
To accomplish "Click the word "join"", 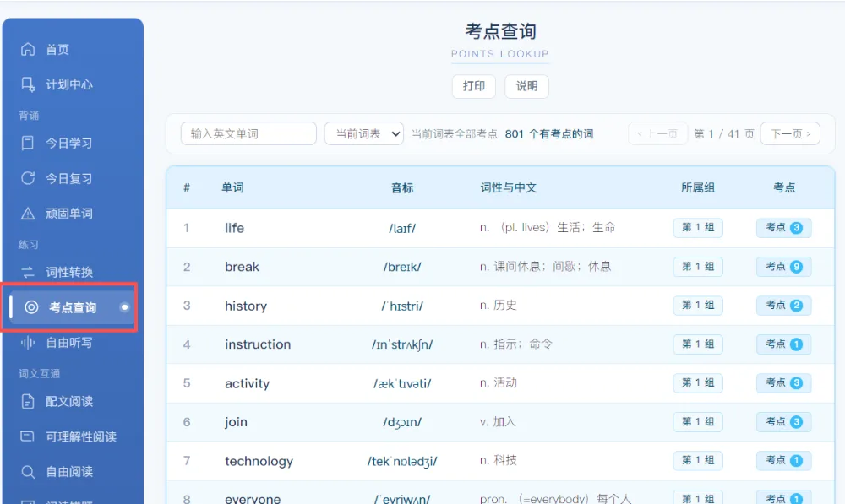I will pyautogui.click(x=236, y=422).
